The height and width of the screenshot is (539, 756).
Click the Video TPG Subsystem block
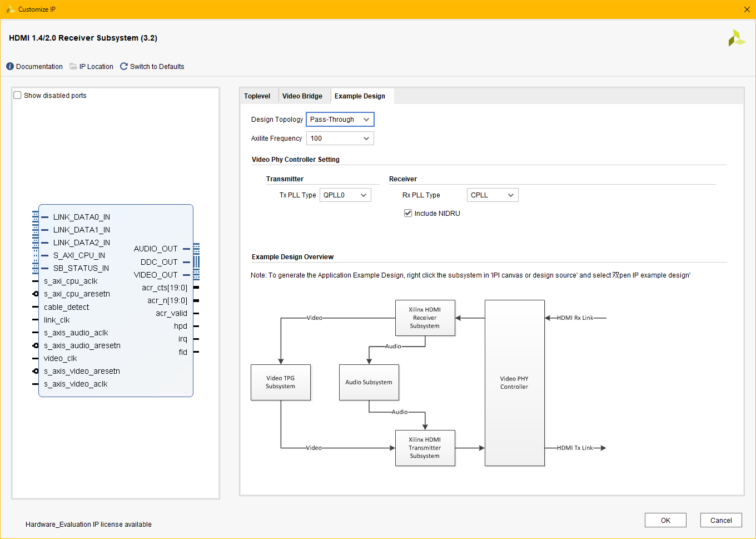point(281,383)
